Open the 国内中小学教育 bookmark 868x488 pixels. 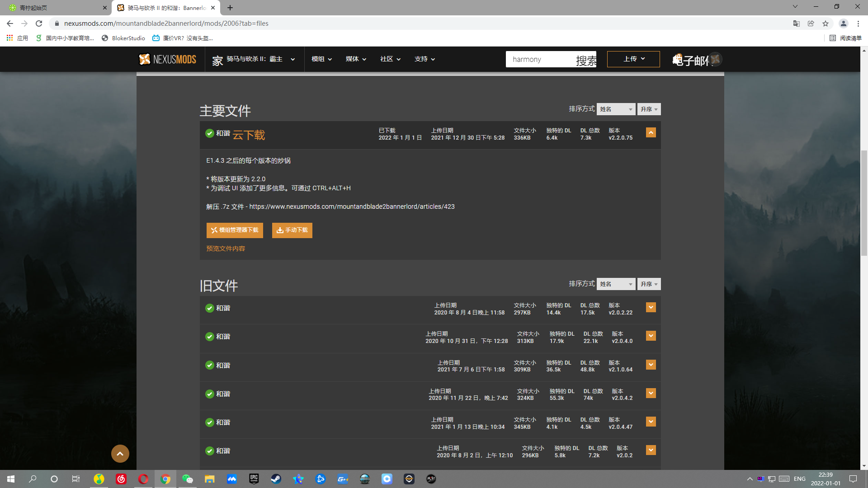(65, 38)
